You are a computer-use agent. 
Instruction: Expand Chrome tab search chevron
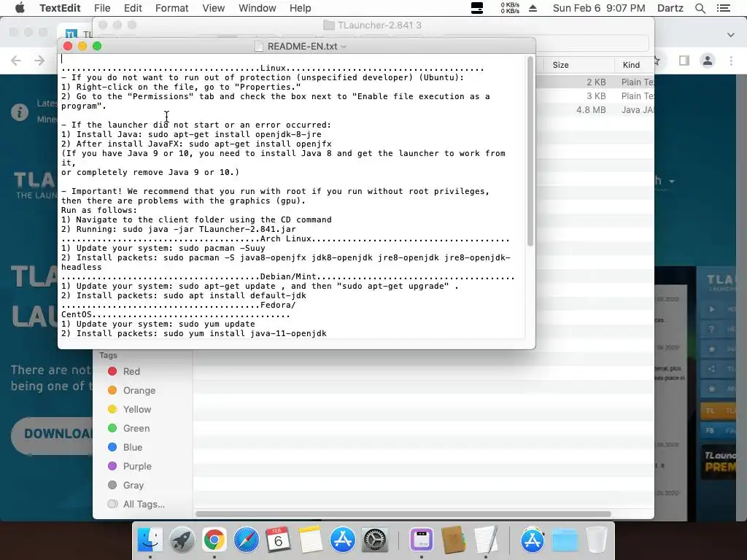(x=731, y=35)
